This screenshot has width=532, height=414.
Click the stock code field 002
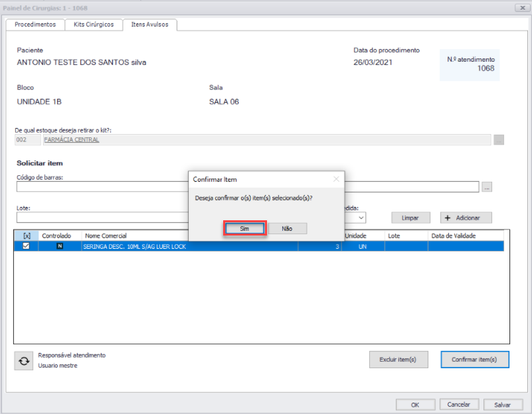27,139
